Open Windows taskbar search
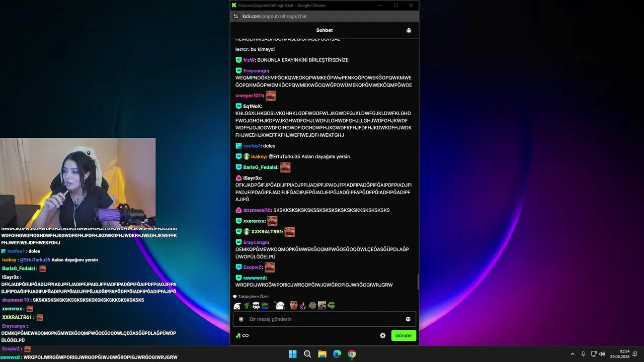 pyautogui.click(x=307, y=354)
